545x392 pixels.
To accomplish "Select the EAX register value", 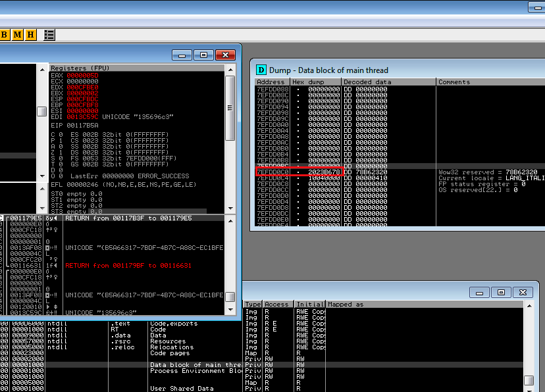I will (x=83, y=76).
